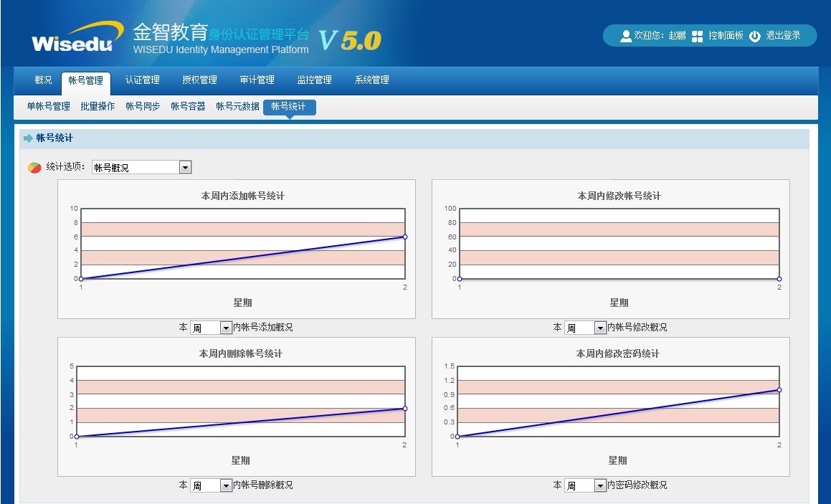This screenshot has height=504, width=831.
Task: Click the control panel grid icon
Action: click(x=697, y=36)
